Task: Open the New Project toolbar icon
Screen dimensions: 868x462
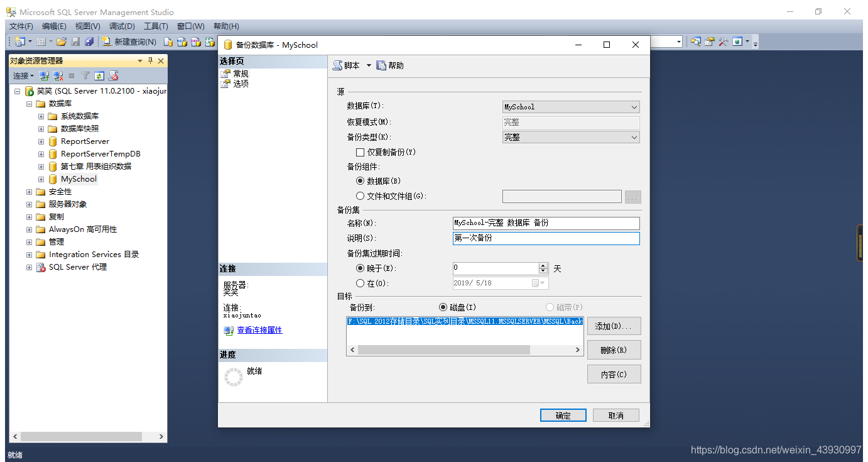Action: [19, 41]
